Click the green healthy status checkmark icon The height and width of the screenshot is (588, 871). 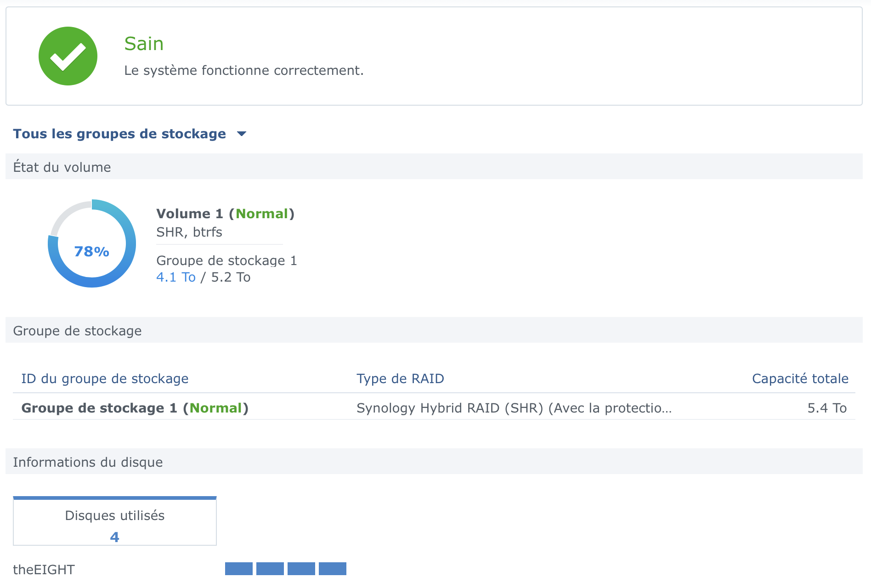[68, 56]
